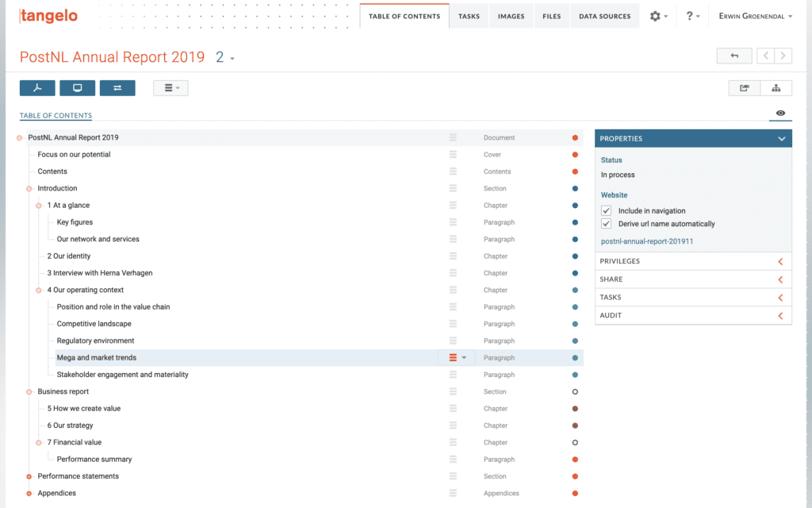
Task: Select the sitemap hierarchy icon
Action: 776,87
